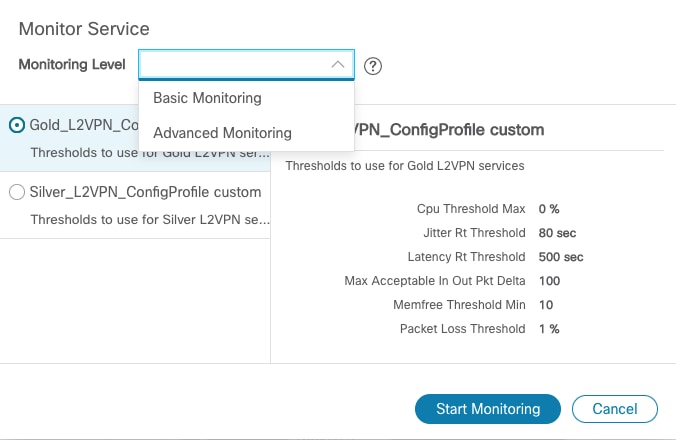This screenshot has width=676, height=440.
Task: Select the Gold L2VPN profile radio button
Action: 17,125
